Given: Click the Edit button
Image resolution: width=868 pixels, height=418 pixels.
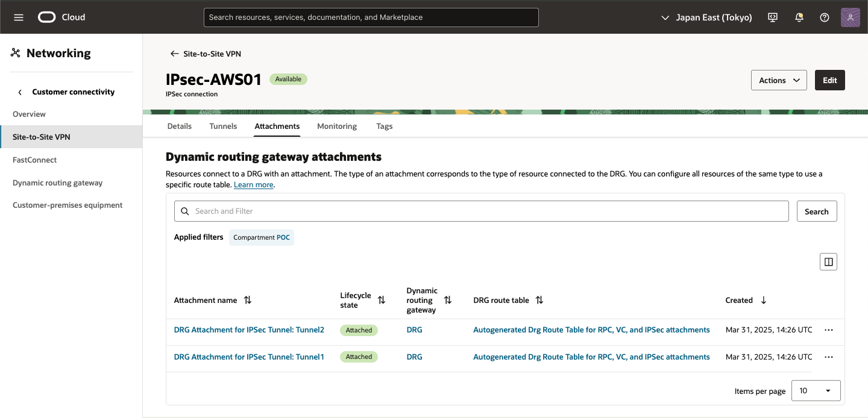Looking at the screenshot, I should coord(830,80).
